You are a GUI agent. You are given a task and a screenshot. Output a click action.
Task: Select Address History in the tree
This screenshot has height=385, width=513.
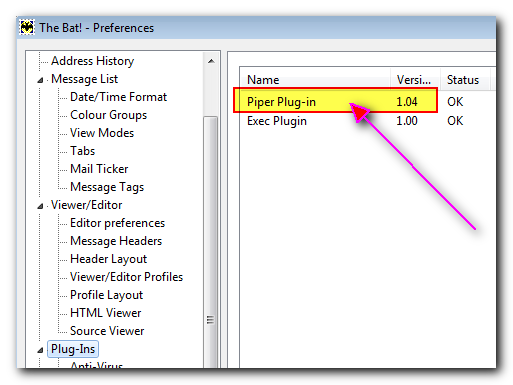point(92,61)
